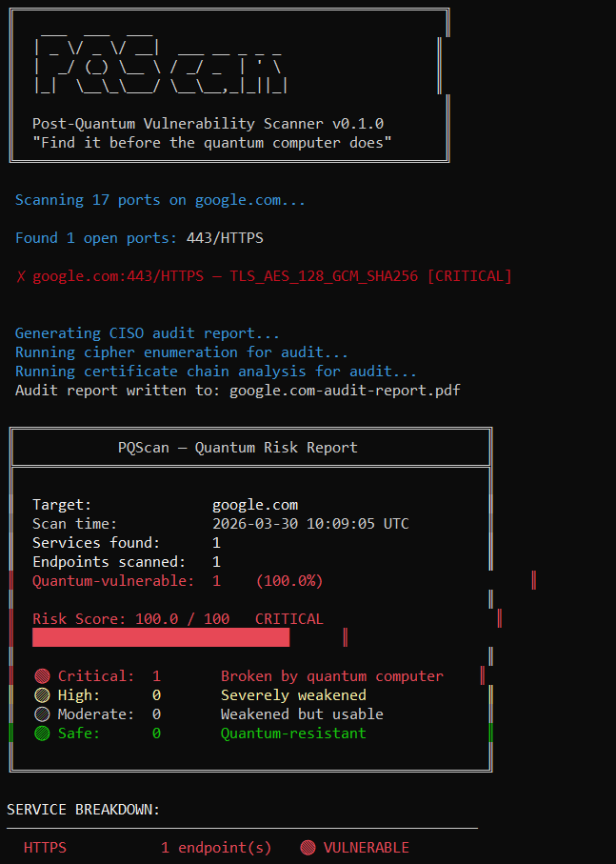Click 'Risk Score: 100.0 / 100' text
Image resolution: width=616 pixels, height=864 pixels.
[131, 619]
